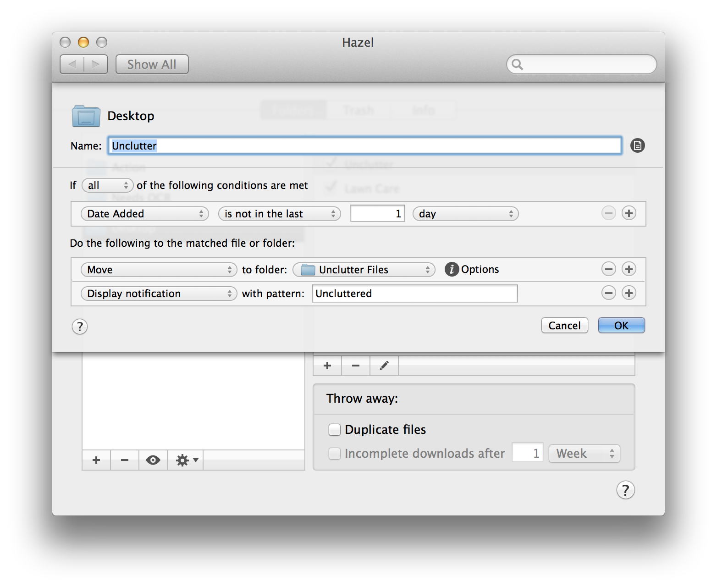
Task: Click the incomplete downloads number field
Action: pos(528,454)
